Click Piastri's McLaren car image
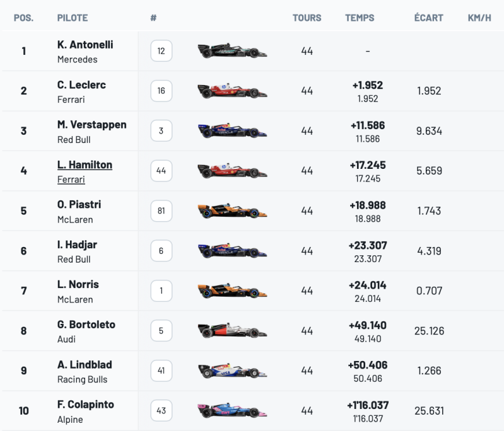This screenshot has height=431, width=504. [232, 210]
